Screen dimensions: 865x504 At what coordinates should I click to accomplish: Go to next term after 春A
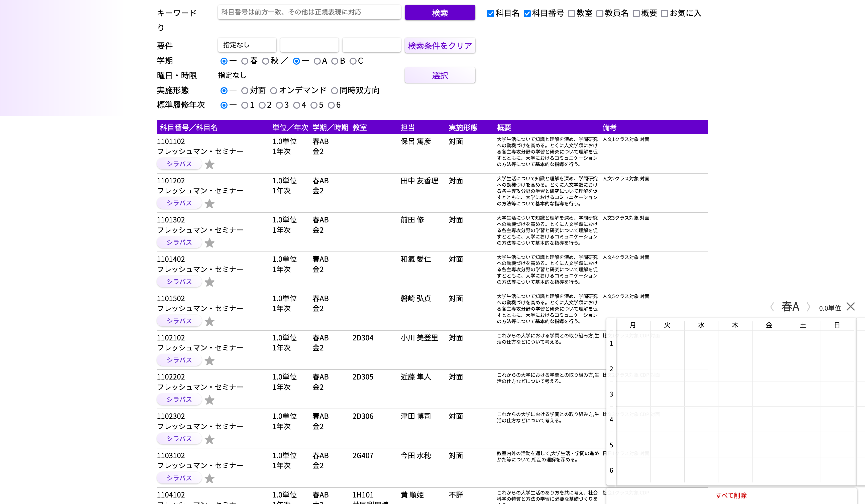(809, 307)
